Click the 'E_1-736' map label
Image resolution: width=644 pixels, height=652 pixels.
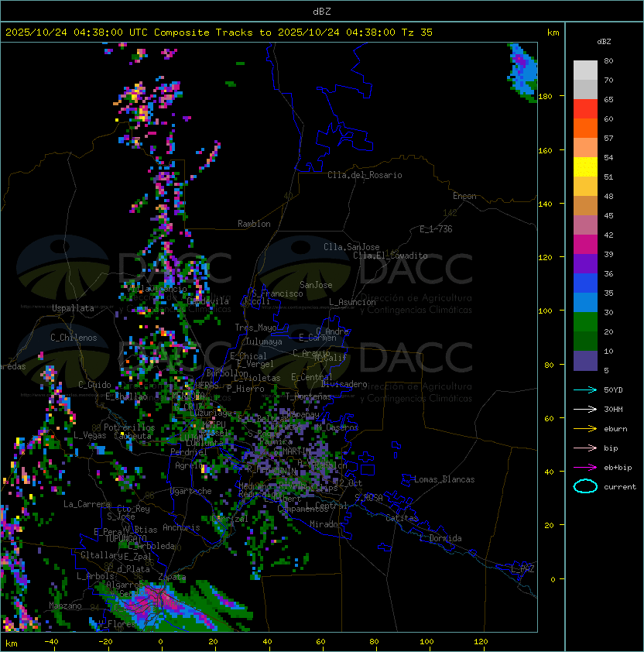click(x=436, y=229)
